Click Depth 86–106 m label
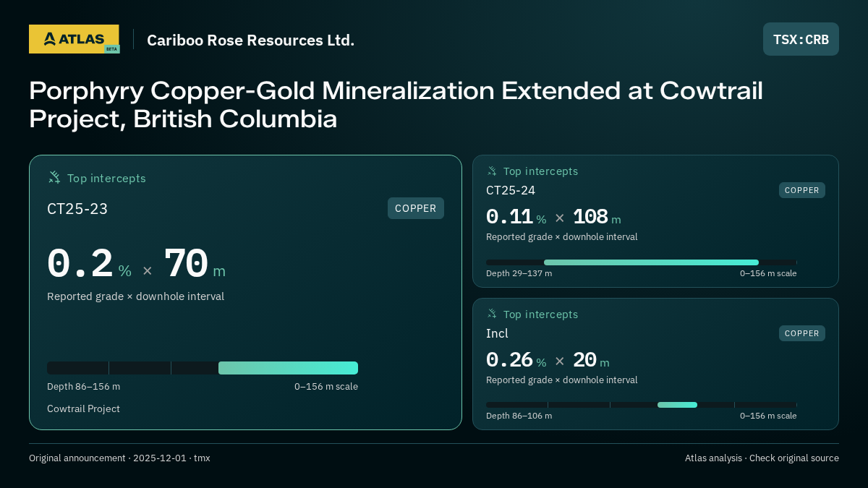Screen dimensions: 868x488 [x=519, y=416]
